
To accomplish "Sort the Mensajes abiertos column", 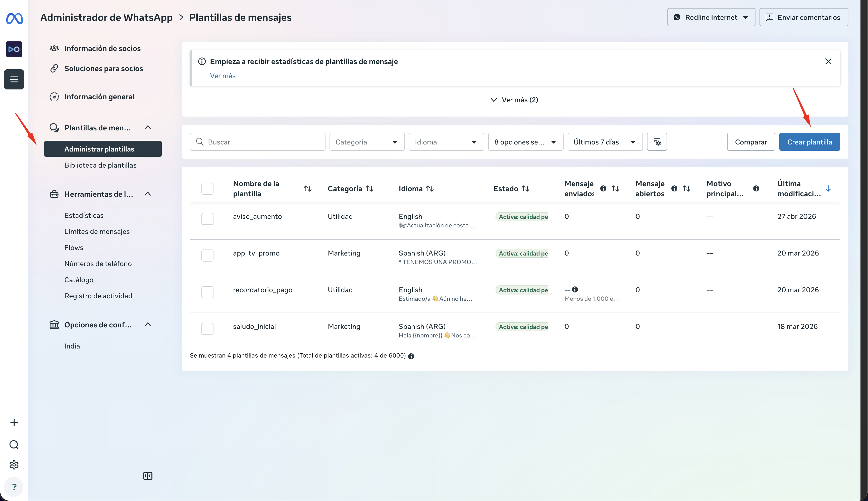I will pyautogui.click(x=686, y=188).
